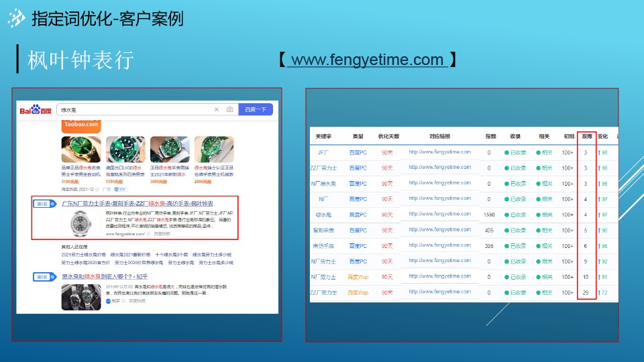Open the www.fengyetime.com link in slide header
Image resolution: width=644 pixels, height=362 pixels.
click(x=368, y=60)
